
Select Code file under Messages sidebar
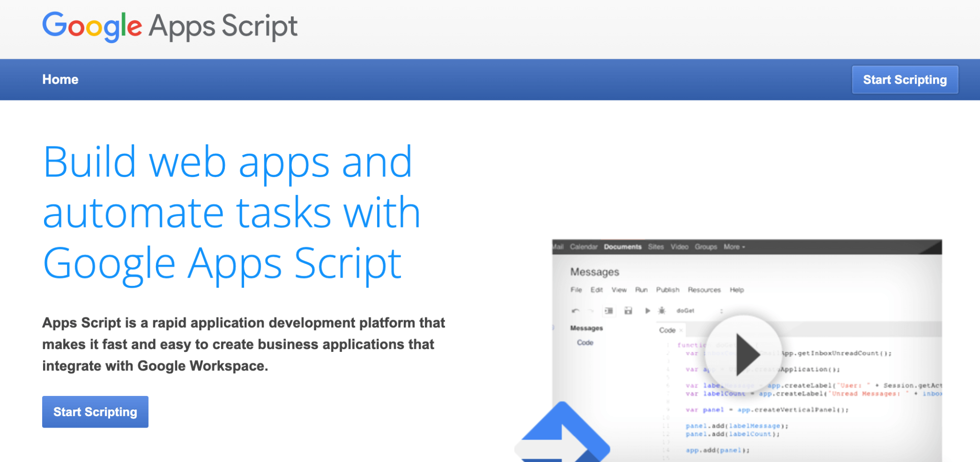point(585,343)
